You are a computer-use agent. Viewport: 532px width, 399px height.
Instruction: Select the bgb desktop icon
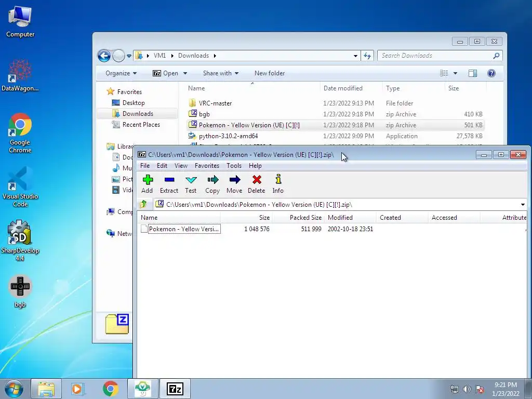coord(20,292)
